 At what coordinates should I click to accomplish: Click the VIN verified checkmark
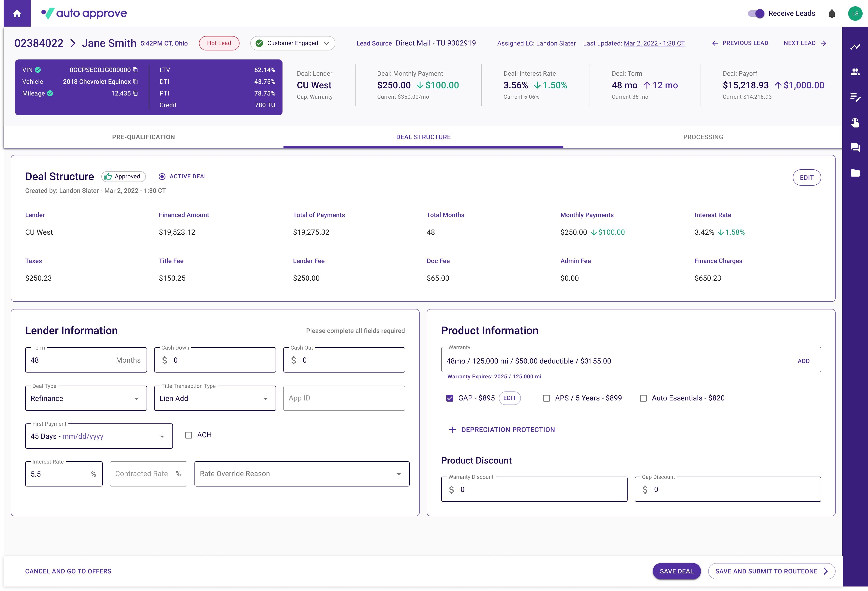[38, 70]
